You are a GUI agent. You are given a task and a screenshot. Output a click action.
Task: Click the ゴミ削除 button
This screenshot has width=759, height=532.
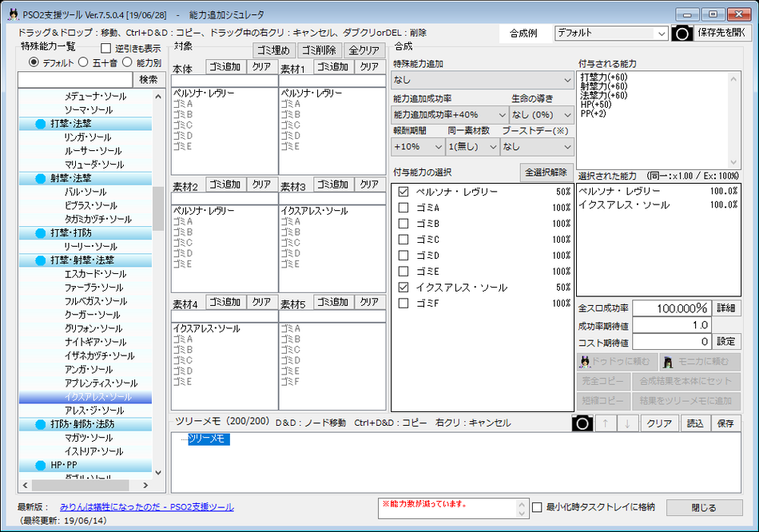tap(319, 50)
